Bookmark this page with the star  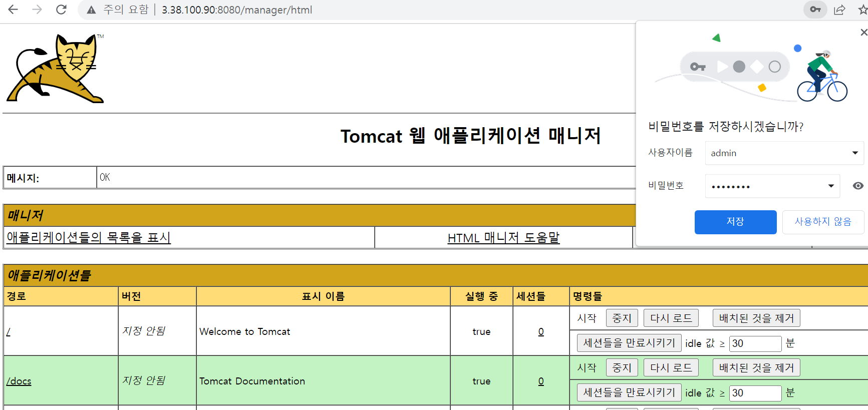coord(862,10)
